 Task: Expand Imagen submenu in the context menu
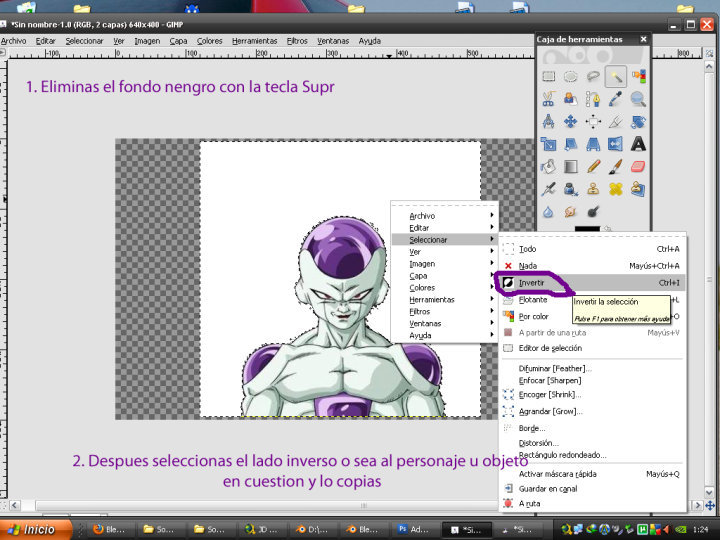pyautogui.click(x=444, y=264)
